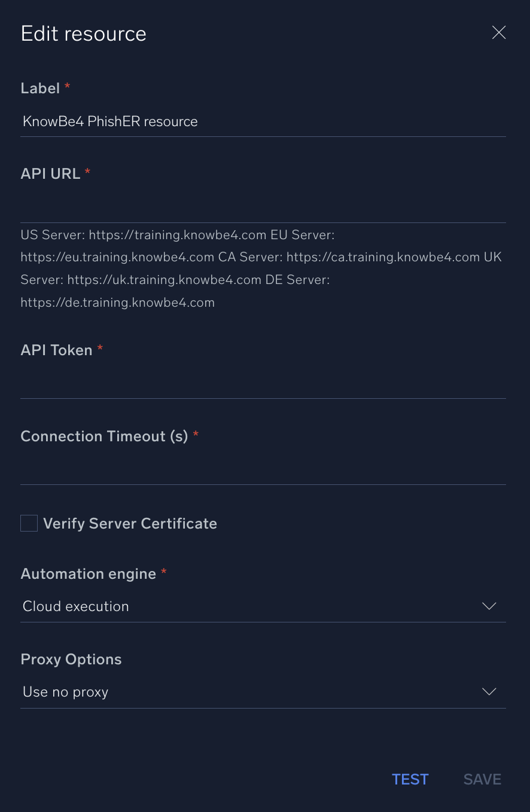Focus the empty API URL field
Image resolution: width=530 pixels, height=812 pixels.
[263, 206]
